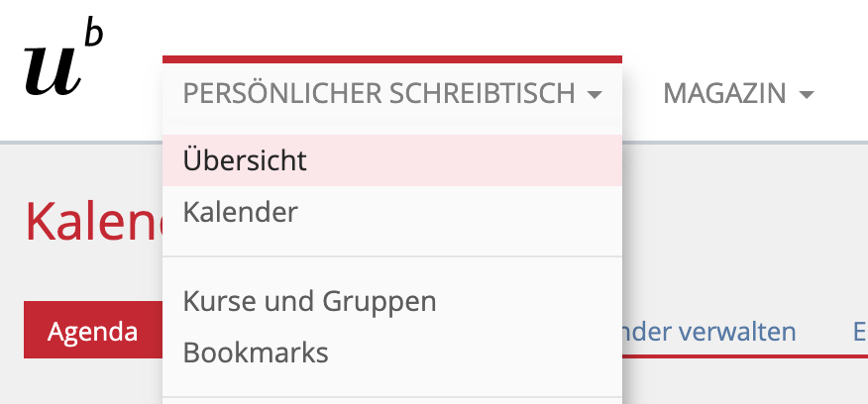Viewport: 868px width, 404px height.
Task: Click the partially visible link at right edge
Action: 859,331
